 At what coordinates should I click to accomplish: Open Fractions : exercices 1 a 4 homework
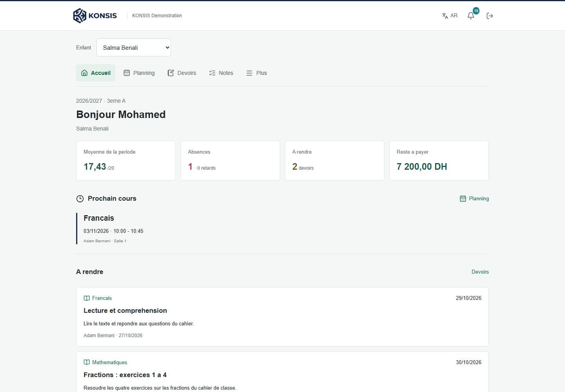[x=282, y=372]
